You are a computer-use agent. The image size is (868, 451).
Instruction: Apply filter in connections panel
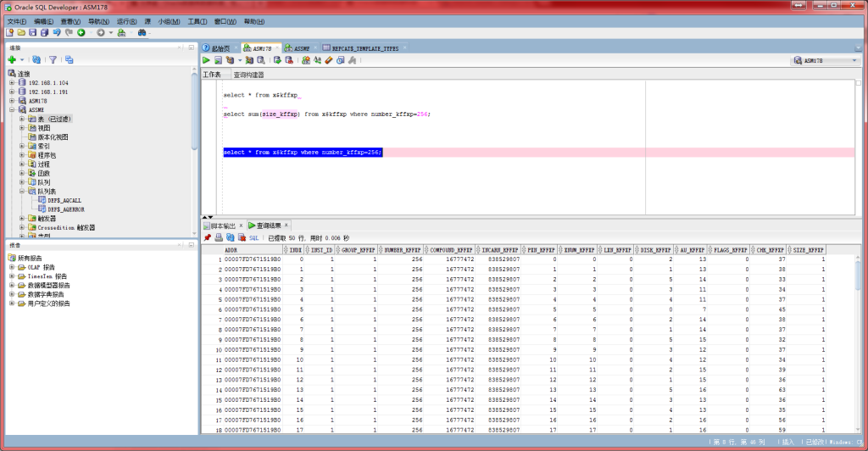(53, 59)
